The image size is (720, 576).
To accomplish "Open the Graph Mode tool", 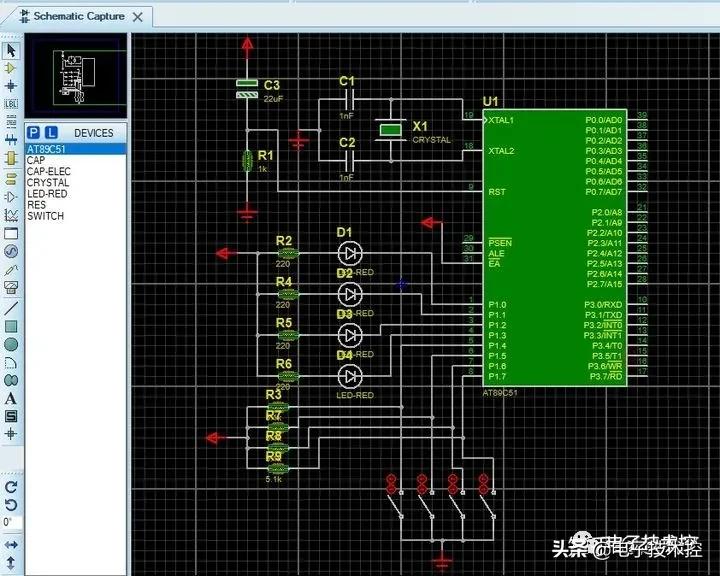I will point(11,215).
